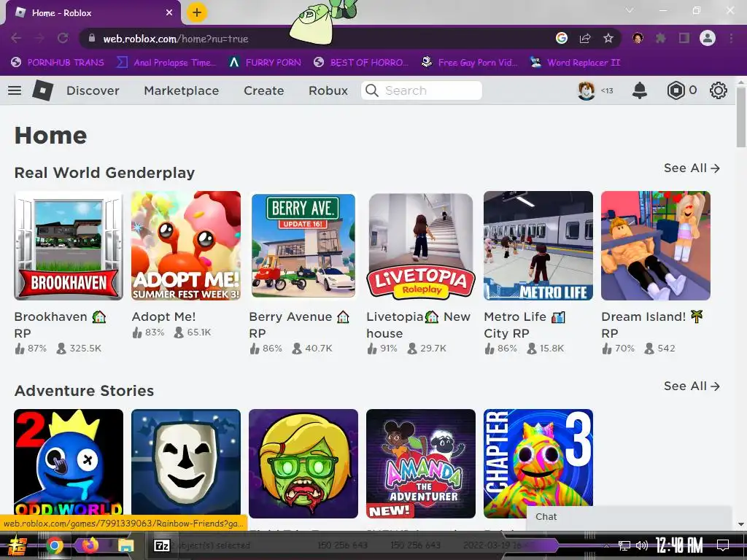The image size is (747, 560).
Task: Open the Chrome three-dot menu
Action: click(731, 38)
